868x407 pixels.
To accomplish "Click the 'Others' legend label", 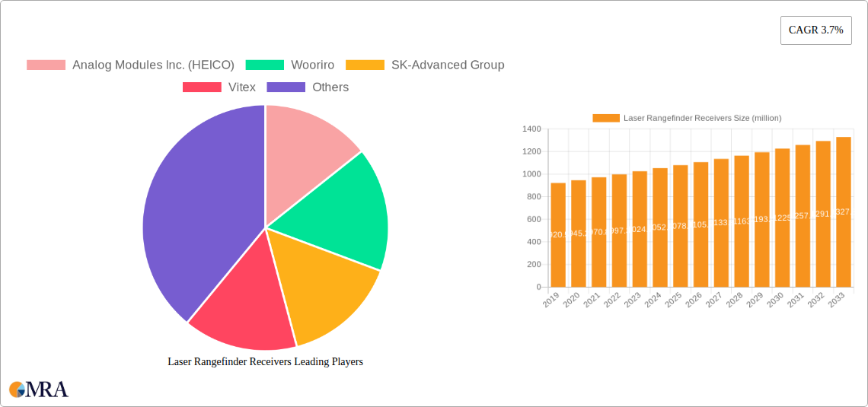I will pos(330,87).
